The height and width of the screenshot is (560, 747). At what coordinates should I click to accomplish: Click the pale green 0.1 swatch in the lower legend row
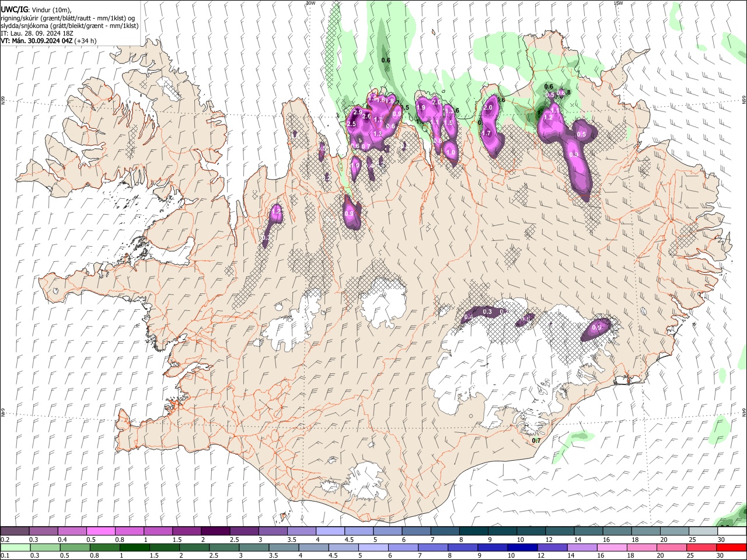click(15, 548)
